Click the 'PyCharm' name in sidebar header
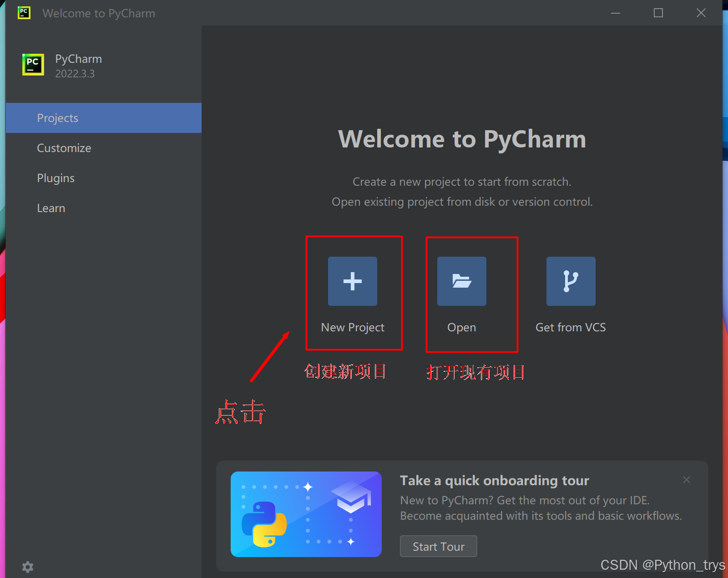Image resolution: width=728 pixels, height=578 pixels. click(79, 59)
